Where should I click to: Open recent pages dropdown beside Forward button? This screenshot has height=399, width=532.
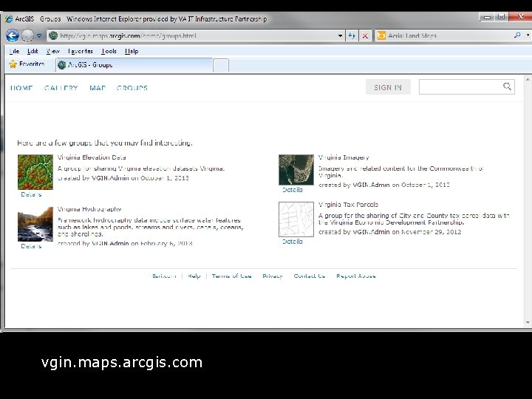(39, 35)
